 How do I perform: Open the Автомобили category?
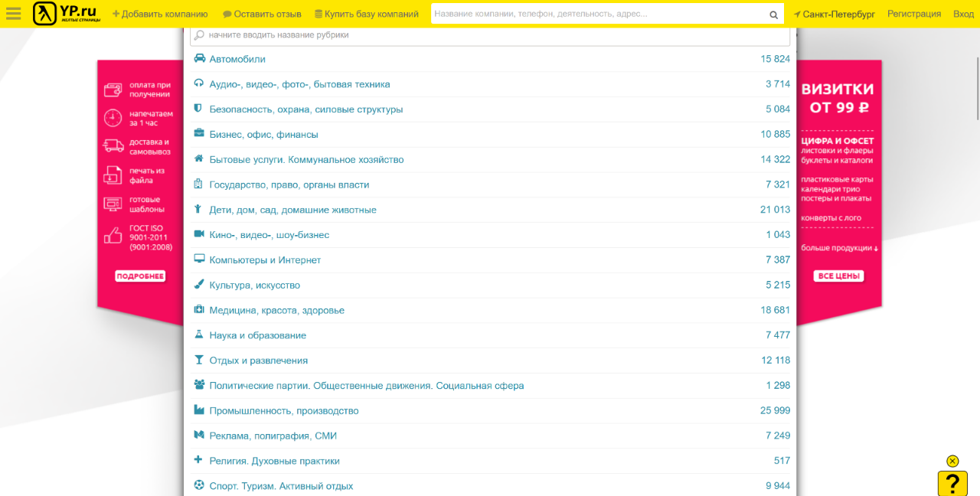coord(237,59)
